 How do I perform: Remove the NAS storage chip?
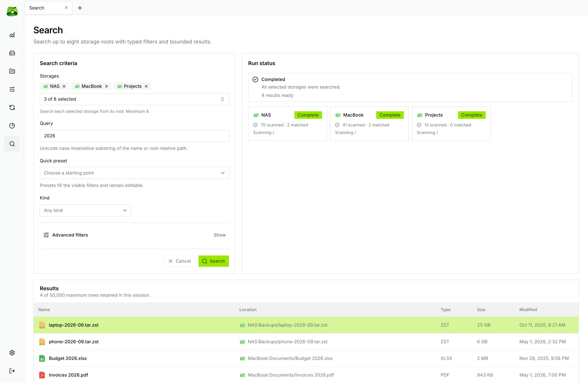[64, 86]
